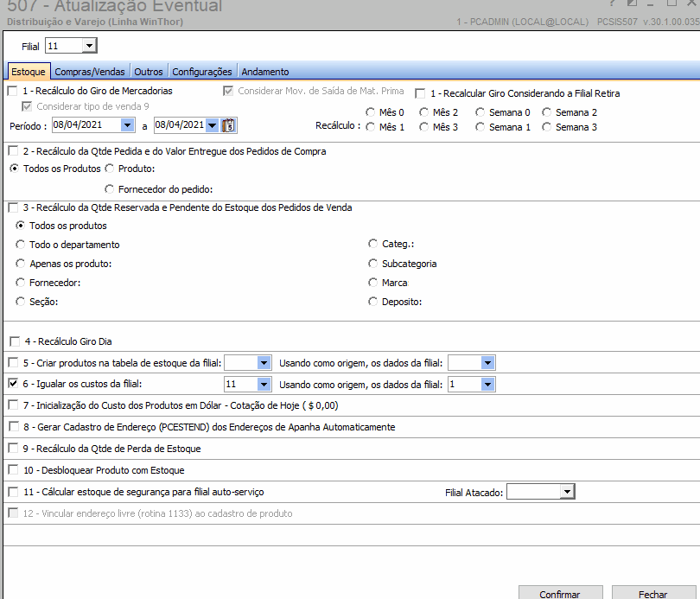Select the Semana 2 radio option
This screenshot has height=599, width=700.
pyautogui.click(x=546, y=112)
